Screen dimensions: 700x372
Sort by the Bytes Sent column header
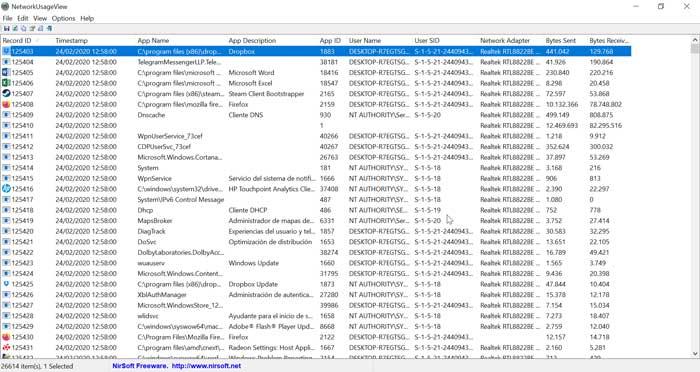(561, 41)
